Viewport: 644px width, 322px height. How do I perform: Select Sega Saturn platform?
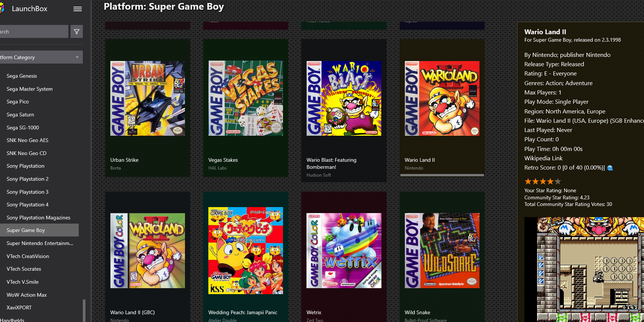pyautogui.click(x=20, y=115)
